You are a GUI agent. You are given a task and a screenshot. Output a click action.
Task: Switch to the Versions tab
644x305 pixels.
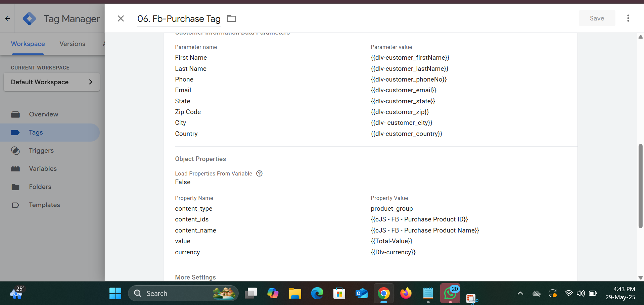72,44
